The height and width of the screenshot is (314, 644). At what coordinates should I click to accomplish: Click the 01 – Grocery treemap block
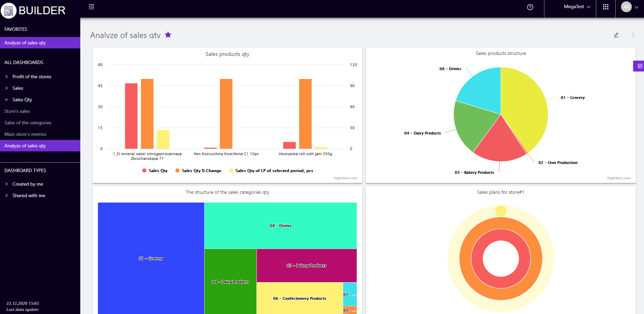point(151,258)
